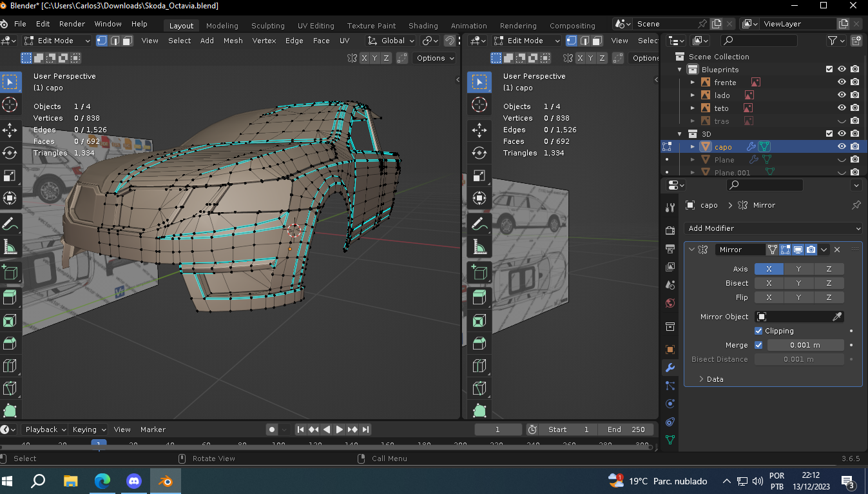Choose the Measure tool in left toolbar
868x494 pixels.
[10, 247]
